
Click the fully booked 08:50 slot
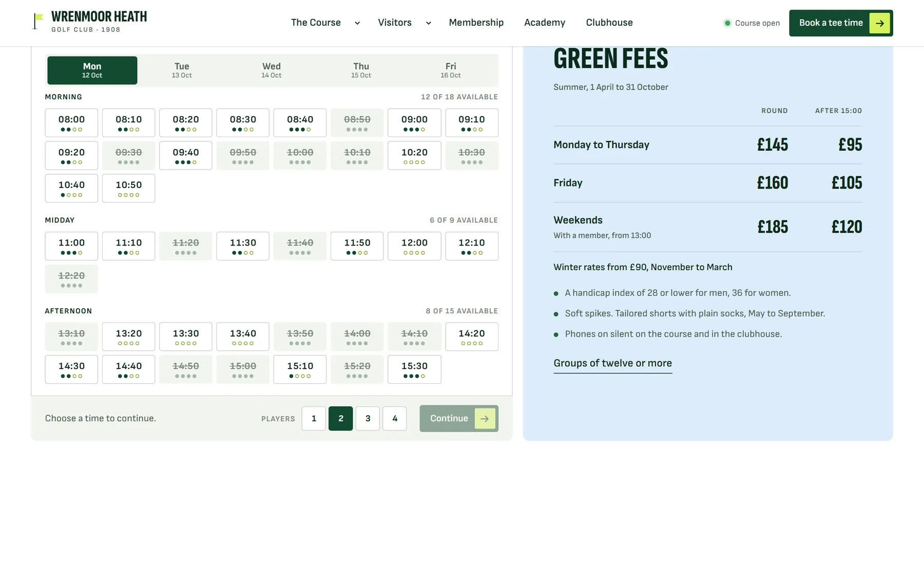tap(357, 123)
